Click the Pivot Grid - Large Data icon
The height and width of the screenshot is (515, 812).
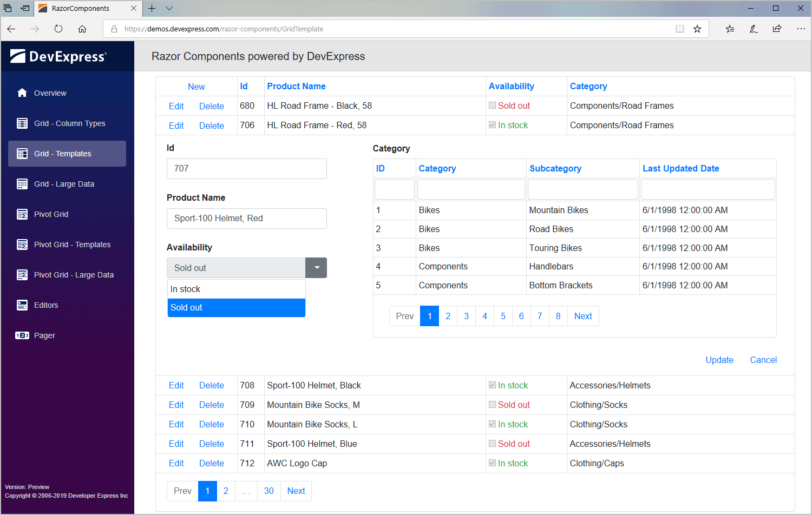pyautogui.click(x=22, y=274)
